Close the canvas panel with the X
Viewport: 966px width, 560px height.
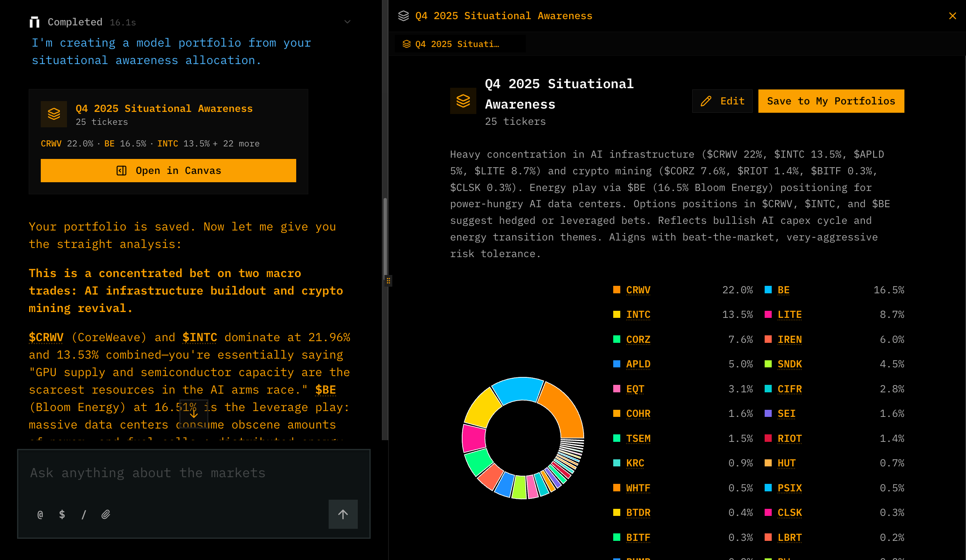pyautogui.click(x=952, y=16)
